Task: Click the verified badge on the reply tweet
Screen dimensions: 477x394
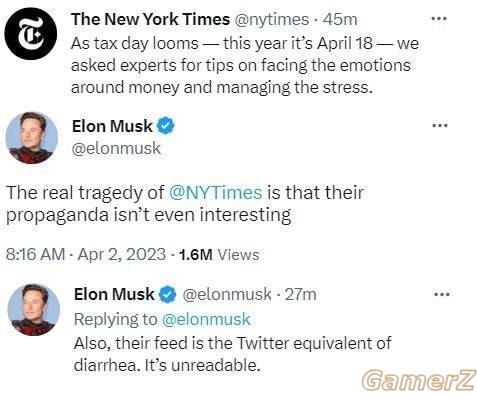Action: (x=167, y=294)
